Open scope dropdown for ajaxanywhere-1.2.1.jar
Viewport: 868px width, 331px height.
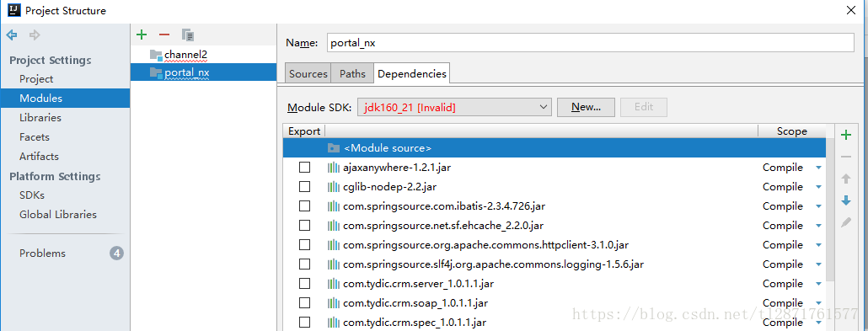(819, 168)
